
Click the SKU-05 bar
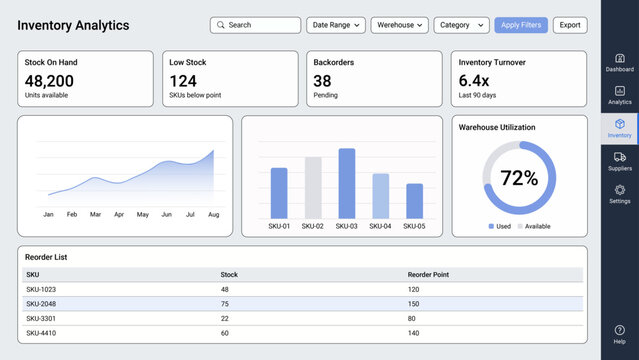click(x=414, y=201)
